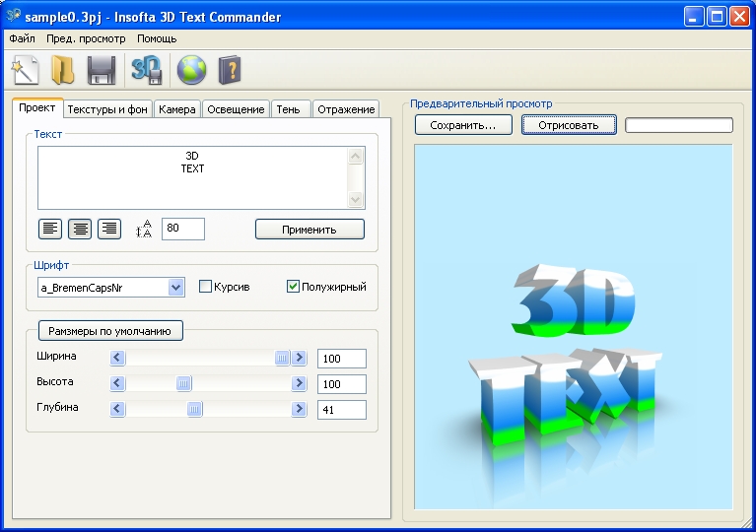The height and width of the screenshot is (532, 756).
Task: Click the Применить button
Action: pos(309,230)
